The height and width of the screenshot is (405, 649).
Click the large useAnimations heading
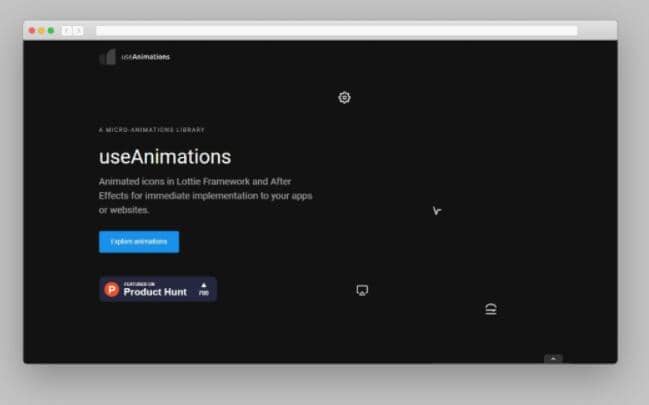(165, 157)
